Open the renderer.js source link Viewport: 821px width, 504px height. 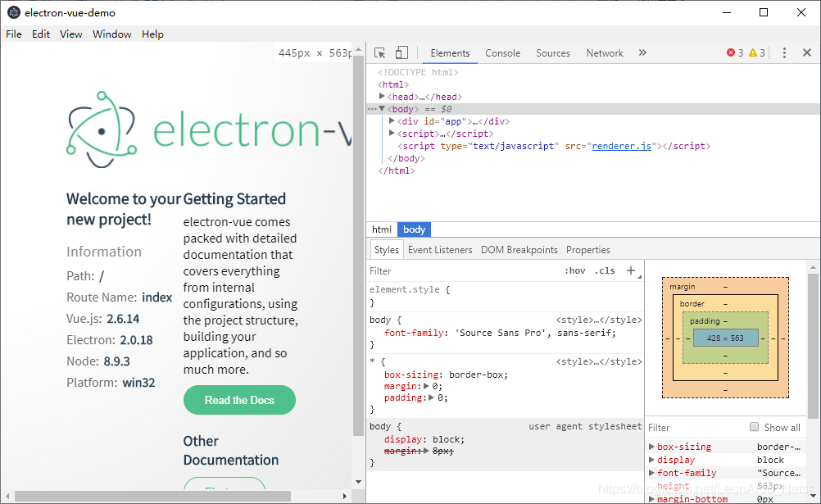[622, 146]
